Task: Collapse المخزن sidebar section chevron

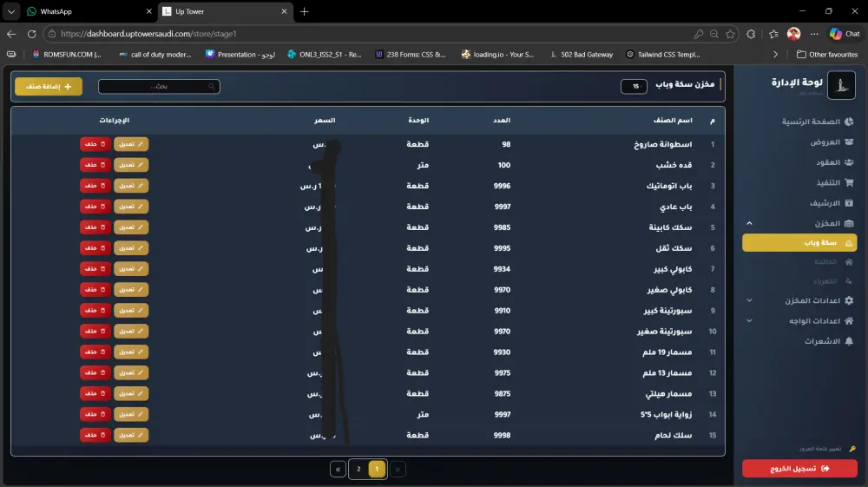Action: [x=750, y=223]
